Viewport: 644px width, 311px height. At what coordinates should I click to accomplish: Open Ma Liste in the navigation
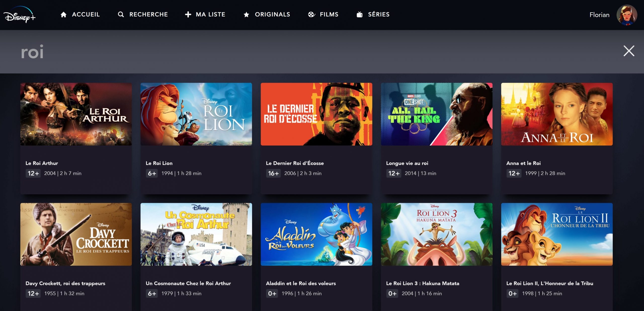point(211,14)
